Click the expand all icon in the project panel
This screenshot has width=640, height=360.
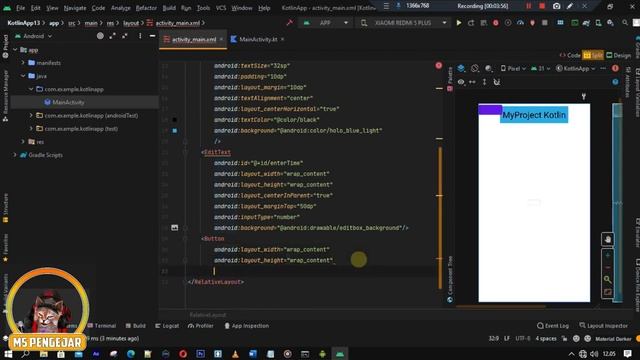click(112, 36)
